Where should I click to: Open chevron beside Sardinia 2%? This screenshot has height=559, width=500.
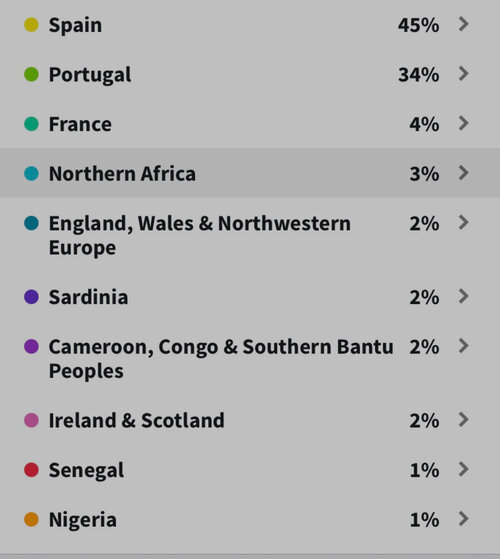point(463,296)
